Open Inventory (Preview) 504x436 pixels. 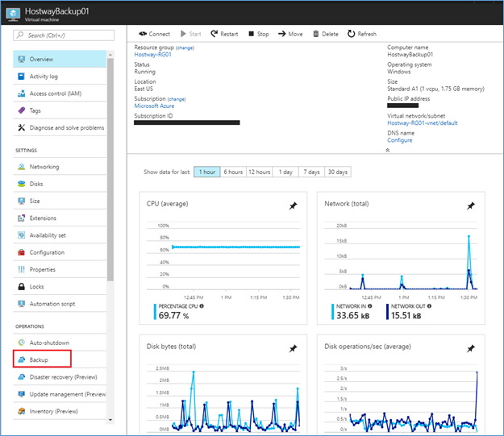coord(60,411)
